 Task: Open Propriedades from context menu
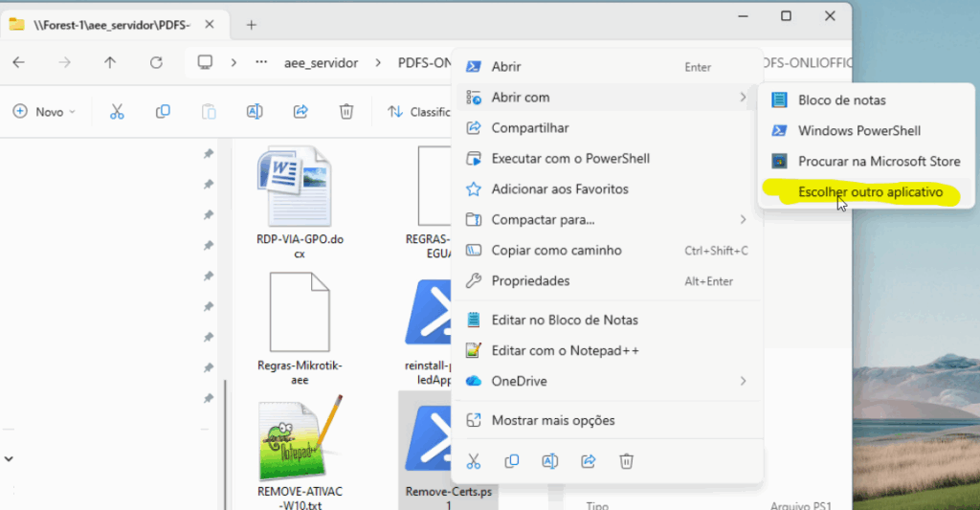tap(530, 281)
